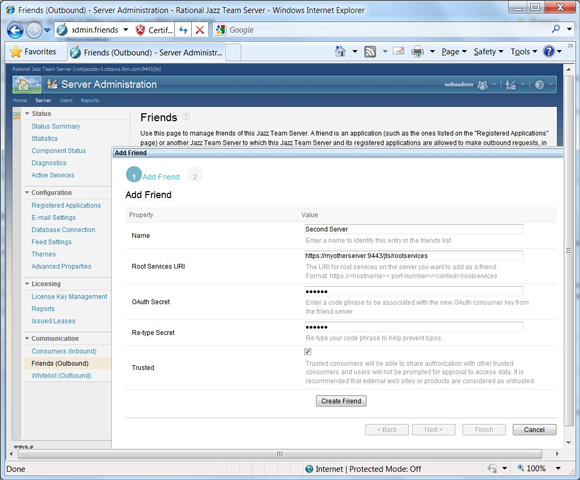Click the user profile people icon

(482, 85)
